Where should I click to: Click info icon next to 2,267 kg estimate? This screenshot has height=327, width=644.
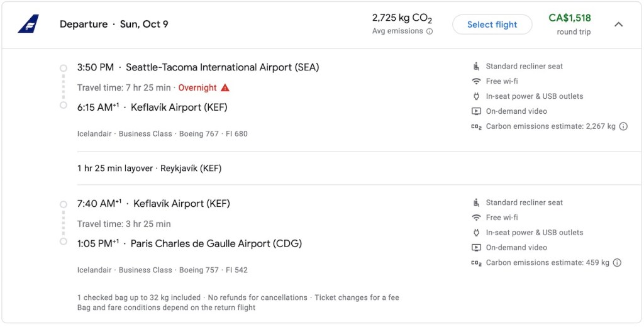[623, 126]
